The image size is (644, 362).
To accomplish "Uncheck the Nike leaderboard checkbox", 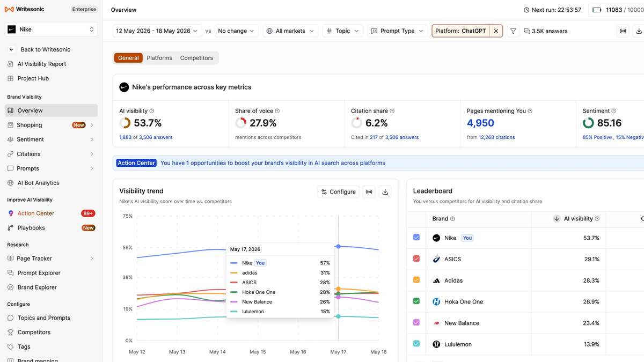I will [416, 238].
